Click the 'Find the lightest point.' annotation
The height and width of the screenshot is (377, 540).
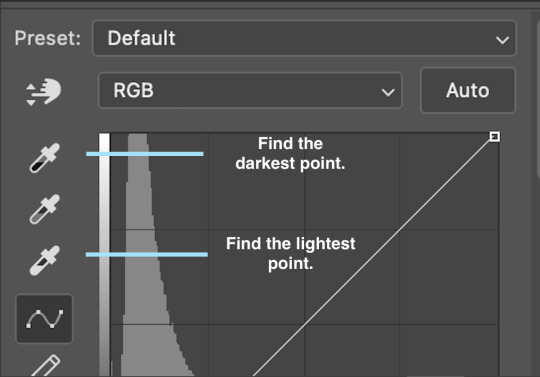point(290,253)
